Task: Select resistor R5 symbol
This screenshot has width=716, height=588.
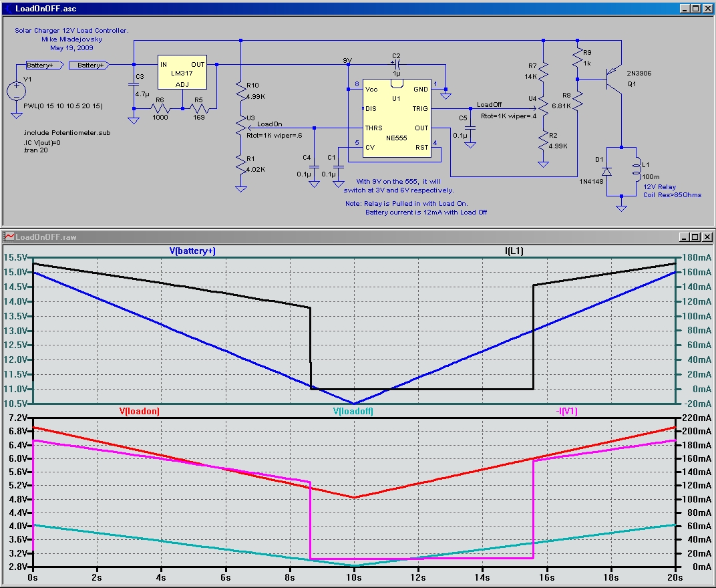Action: [x=199, y=109]
